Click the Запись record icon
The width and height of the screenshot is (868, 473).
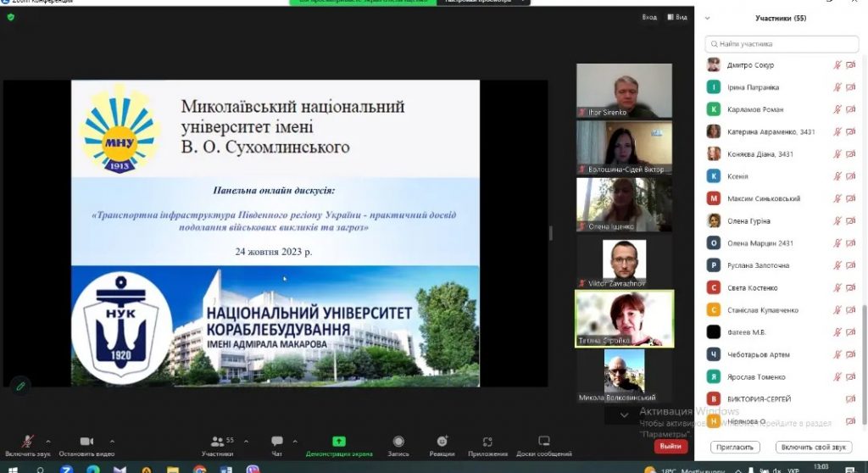point(398,442)
